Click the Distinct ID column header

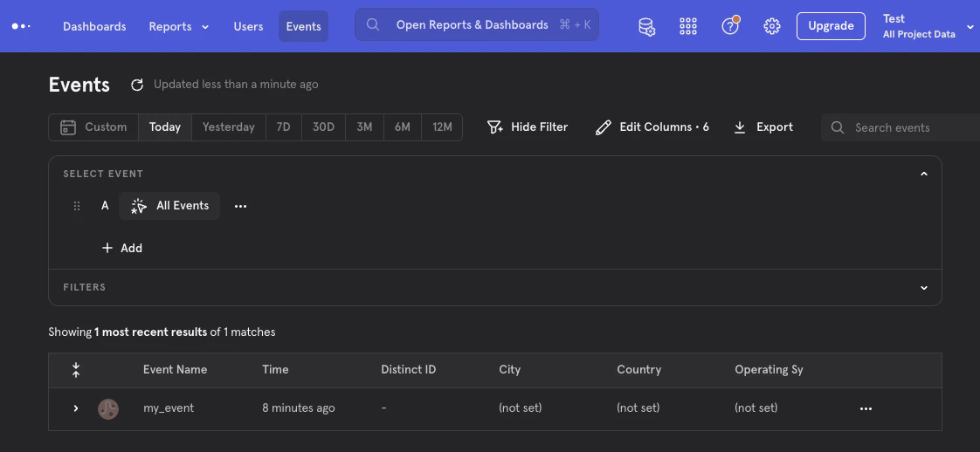(408, 370)
